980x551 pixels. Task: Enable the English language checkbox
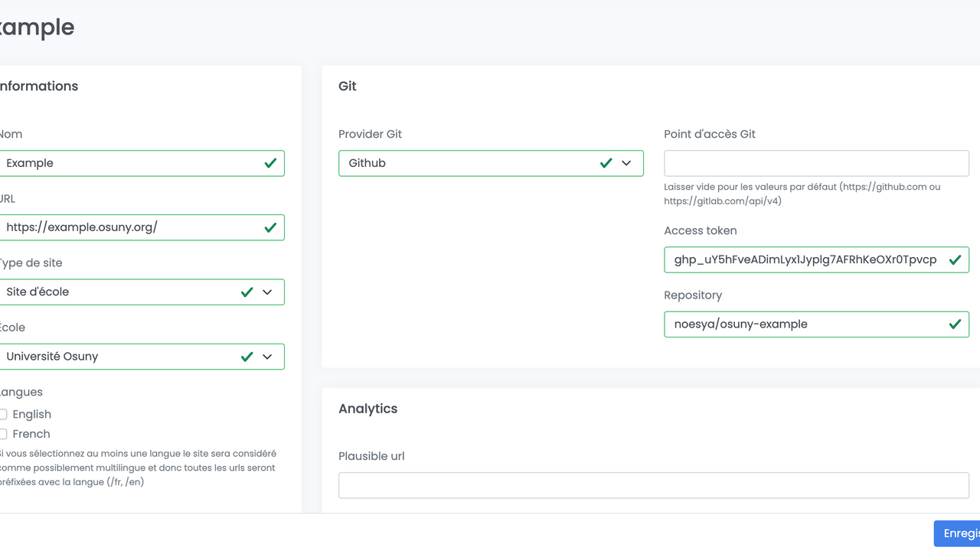pos(4,414)
